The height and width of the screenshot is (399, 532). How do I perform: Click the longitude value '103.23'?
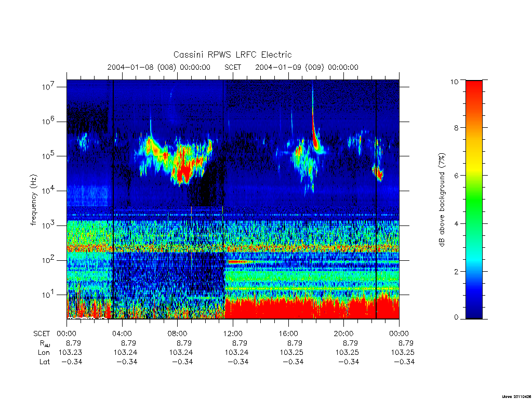(70, 353)
